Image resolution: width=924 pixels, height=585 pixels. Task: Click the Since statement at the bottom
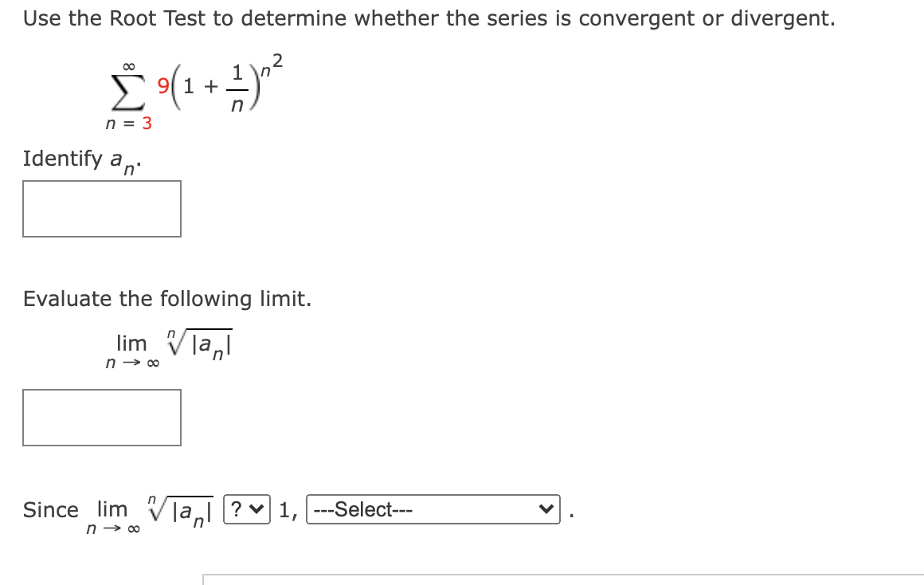50,510
